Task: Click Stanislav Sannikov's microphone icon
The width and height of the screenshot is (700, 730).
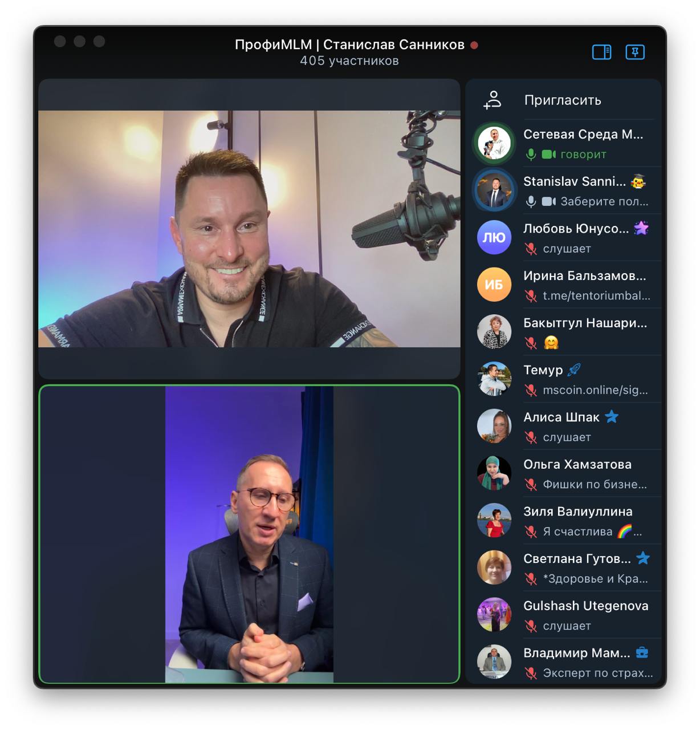Action: coord(531,201)
